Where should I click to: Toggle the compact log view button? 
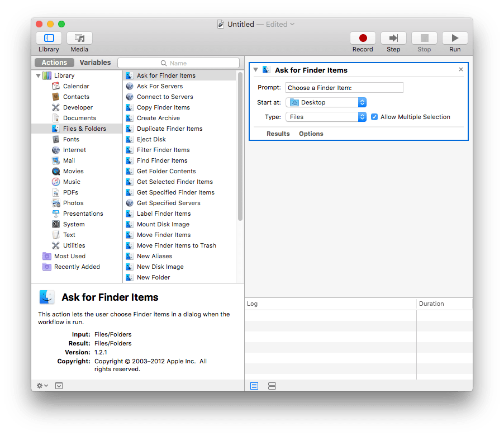coord(271,386)
